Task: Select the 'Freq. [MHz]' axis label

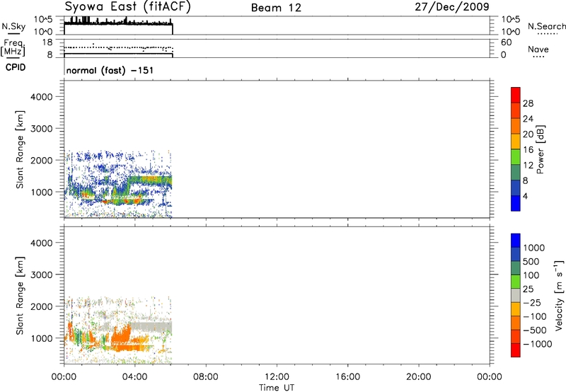Action: click(13, 48)
